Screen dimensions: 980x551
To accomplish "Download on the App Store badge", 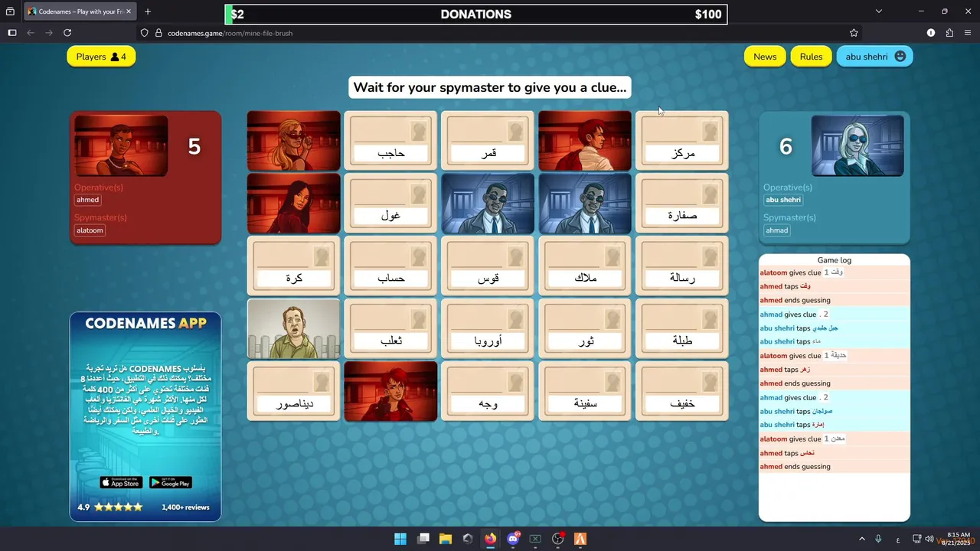I will pyautogui.click(x=121, y=482).
